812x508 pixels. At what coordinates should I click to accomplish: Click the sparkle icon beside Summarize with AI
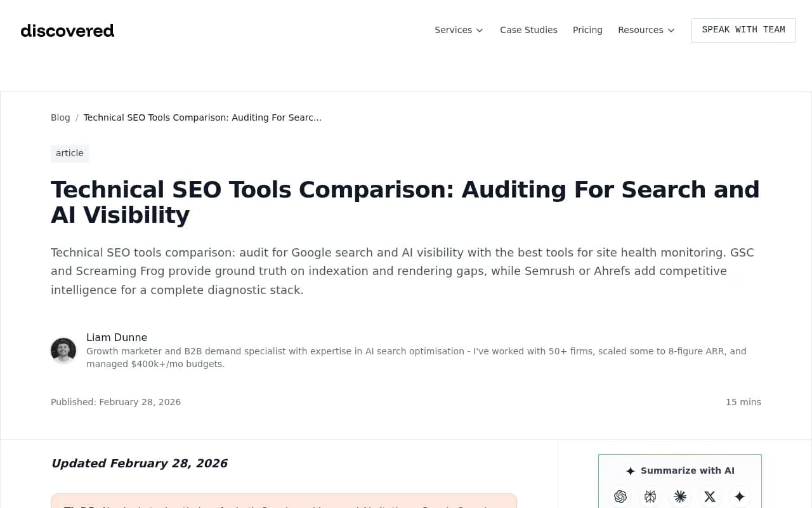pos(631,471)
